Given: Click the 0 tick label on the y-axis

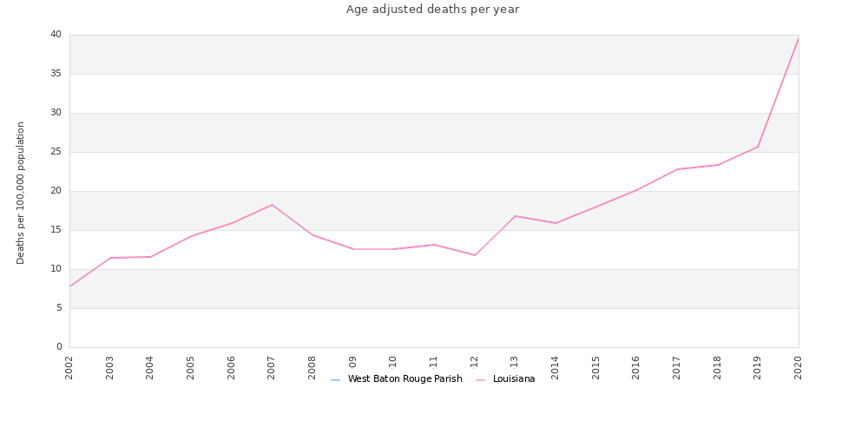Looking at the screenshot, I should pyautogui.click(x=59, y=347).
